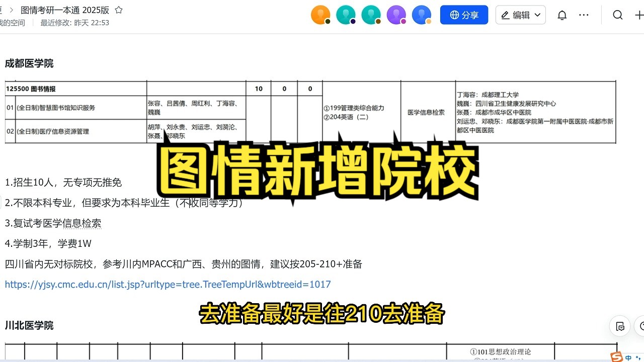Click the 成都医学院 heading

pyautogui.click(x=29, y=63)
